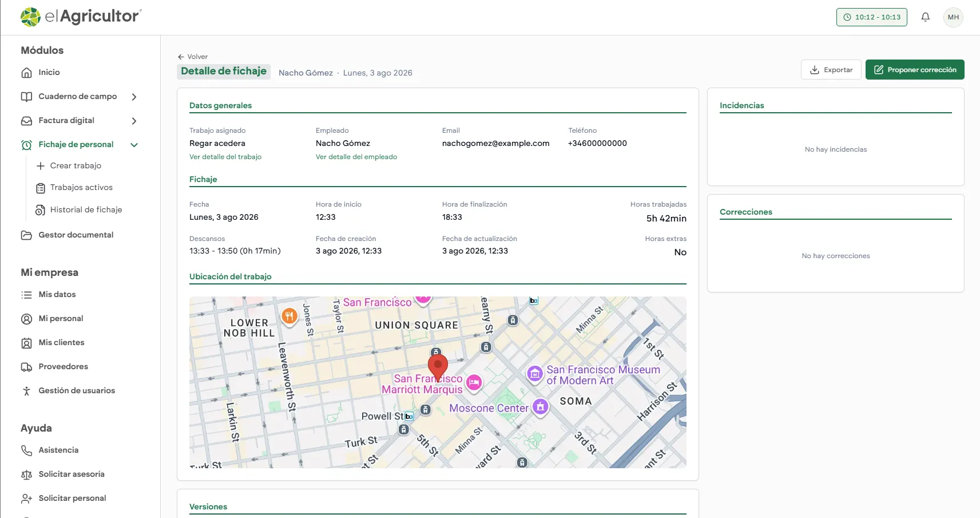The height and width of the screenshot is (518, 980).
Task: Open the notifications bell
Action: pyautogui.click(x=925, y=17)
